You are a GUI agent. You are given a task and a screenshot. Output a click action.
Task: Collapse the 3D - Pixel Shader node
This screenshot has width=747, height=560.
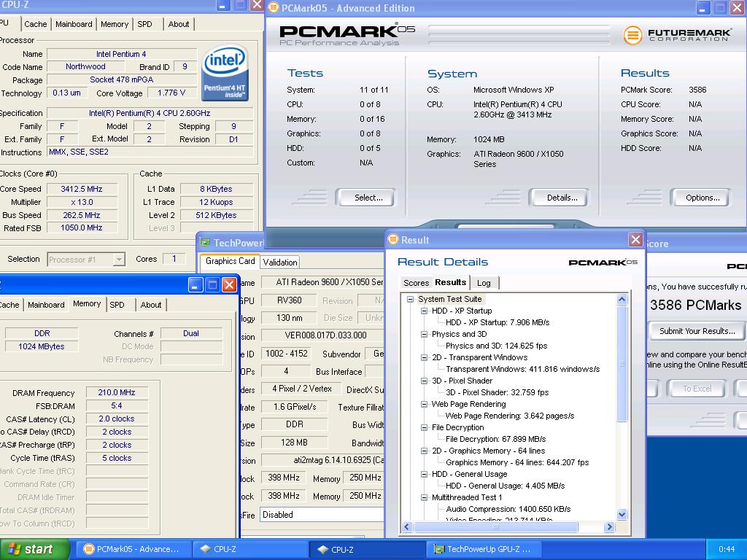click(x=424, y=381)
